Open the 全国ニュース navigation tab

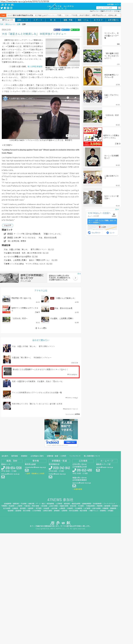[22, 20]
